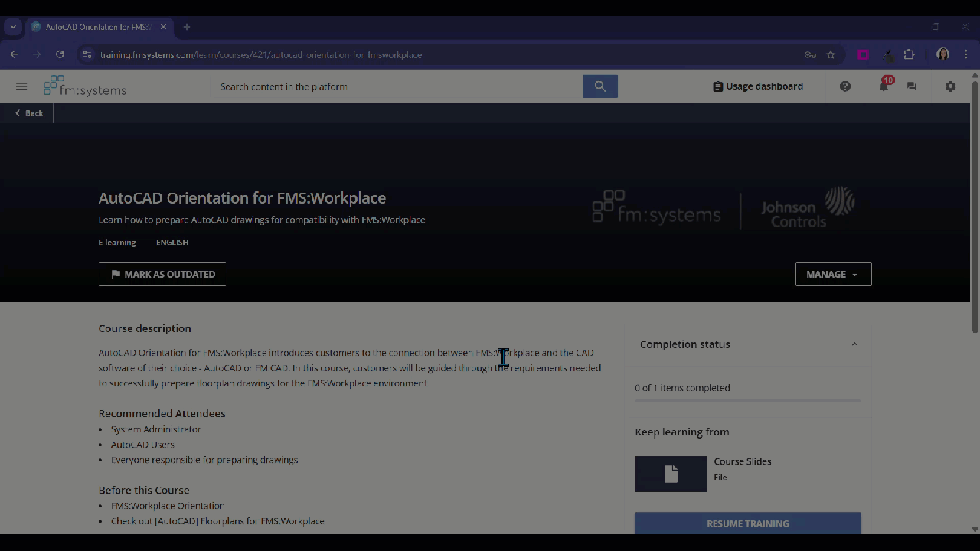Click the browser address bar URL
The image size is (980, 551).
(x=262, y=54)
